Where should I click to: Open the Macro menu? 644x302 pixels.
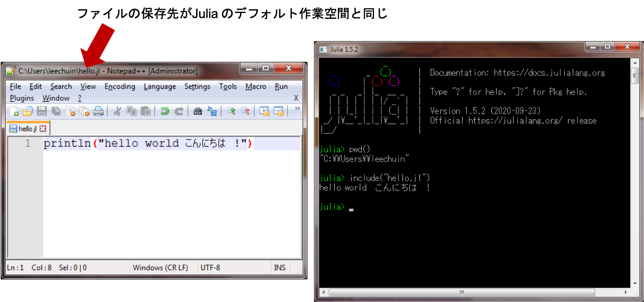(x=256, y=86)
